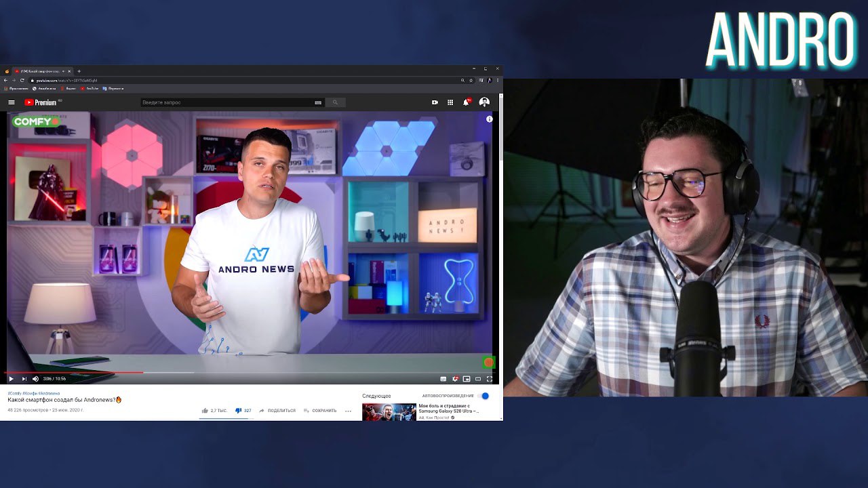The width and height of the screenshot is (868, 488).
Task: Click the COMFY logo in the video
Action: (x=35, y=122)
